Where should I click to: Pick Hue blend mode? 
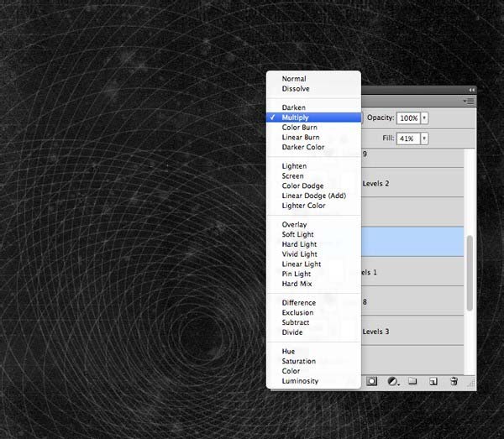313,352
